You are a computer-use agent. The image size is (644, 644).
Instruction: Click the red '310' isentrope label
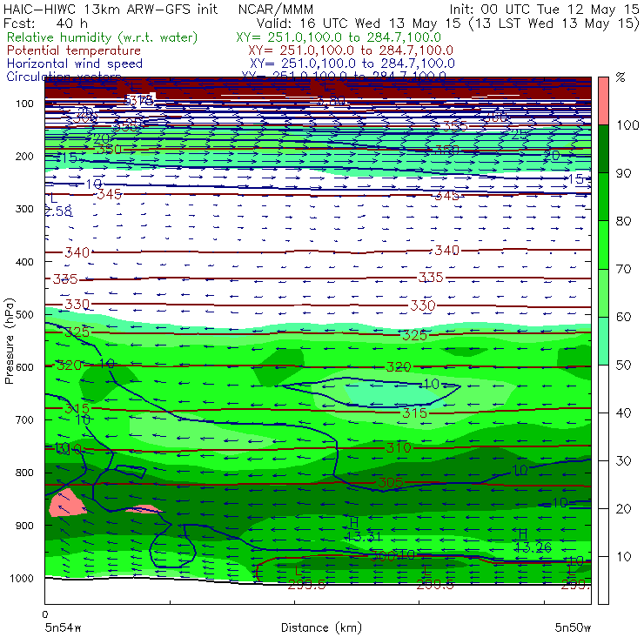point(398,447)
